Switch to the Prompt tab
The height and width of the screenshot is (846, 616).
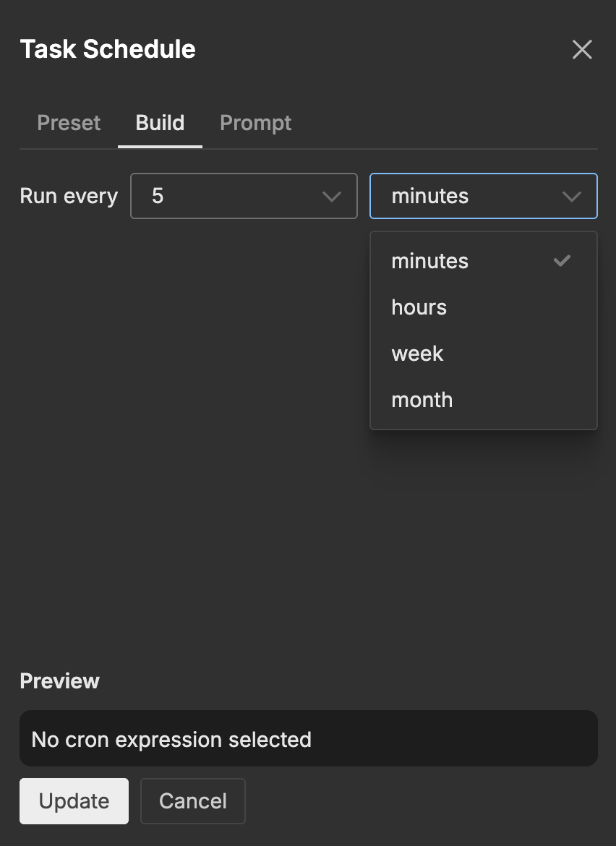255,123
